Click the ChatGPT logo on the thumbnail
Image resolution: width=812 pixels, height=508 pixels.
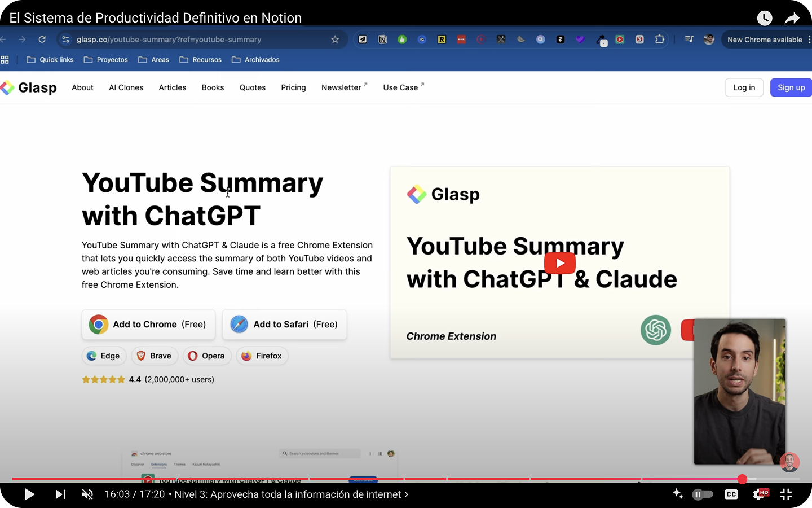pos(656,330)
